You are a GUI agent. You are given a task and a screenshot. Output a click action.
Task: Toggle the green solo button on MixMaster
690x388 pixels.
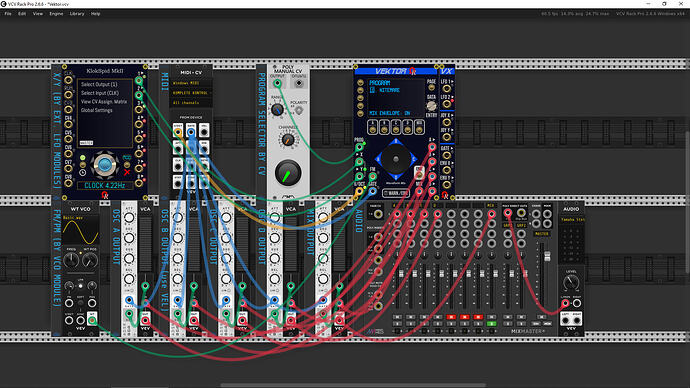coord(491,324)
